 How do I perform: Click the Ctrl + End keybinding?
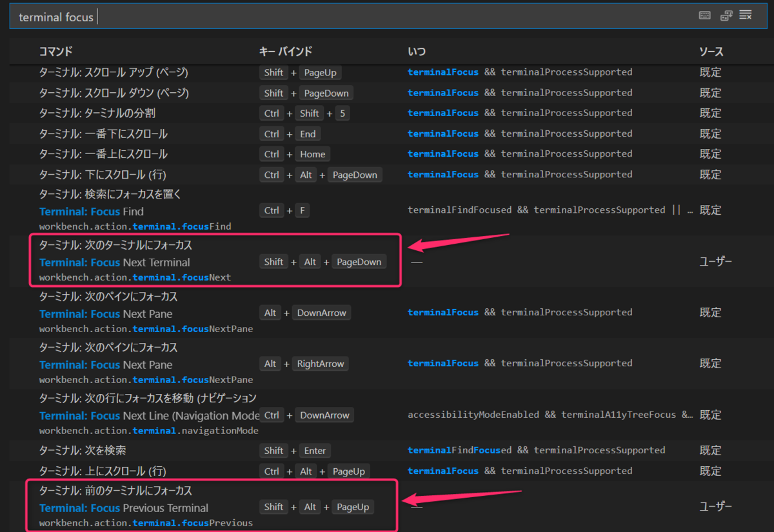290,134
